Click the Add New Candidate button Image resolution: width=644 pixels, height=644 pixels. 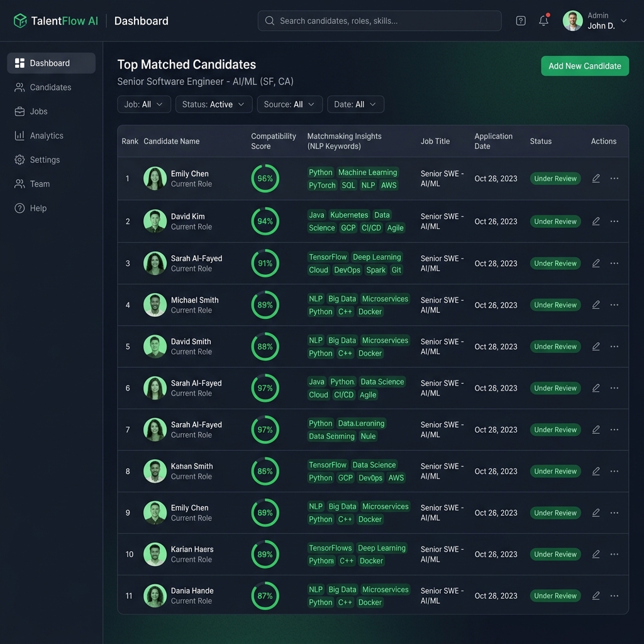[585, 65]
